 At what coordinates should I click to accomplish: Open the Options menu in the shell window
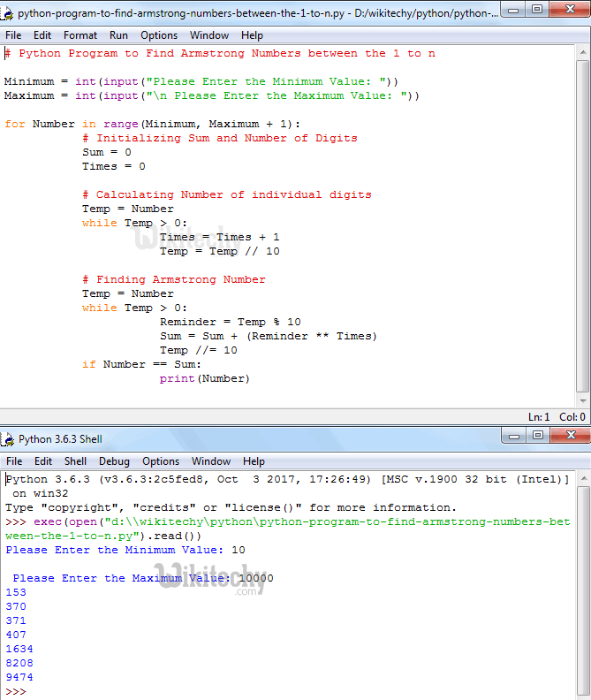pos(161,461)
